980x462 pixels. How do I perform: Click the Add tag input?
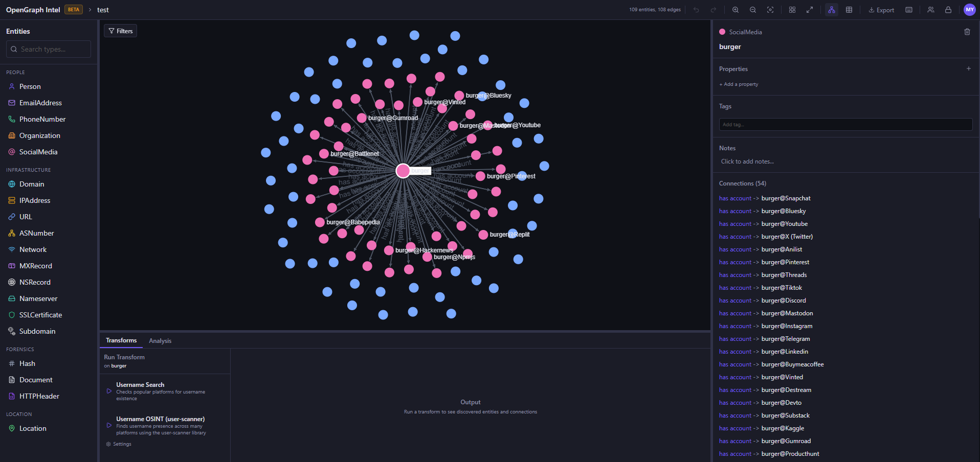845,124
